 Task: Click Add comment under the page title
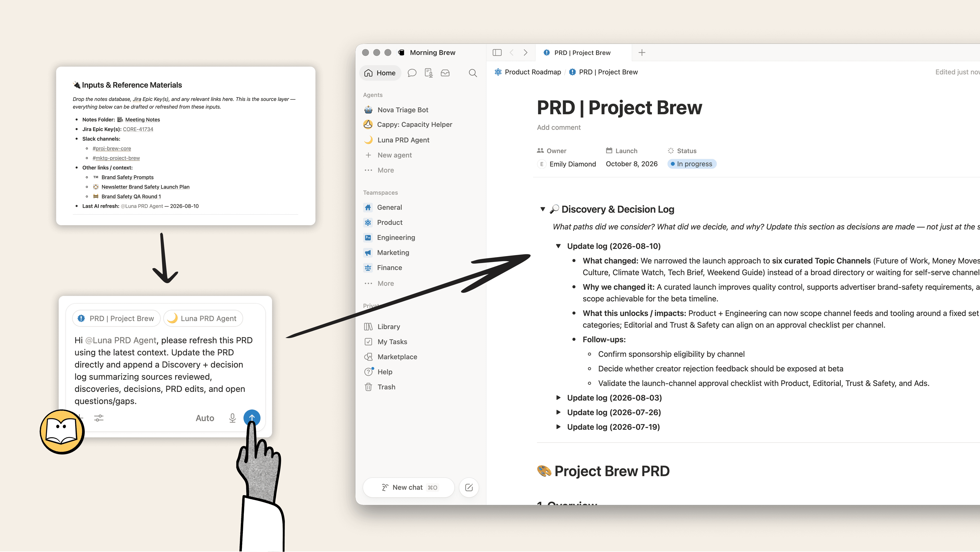(558, 127)
